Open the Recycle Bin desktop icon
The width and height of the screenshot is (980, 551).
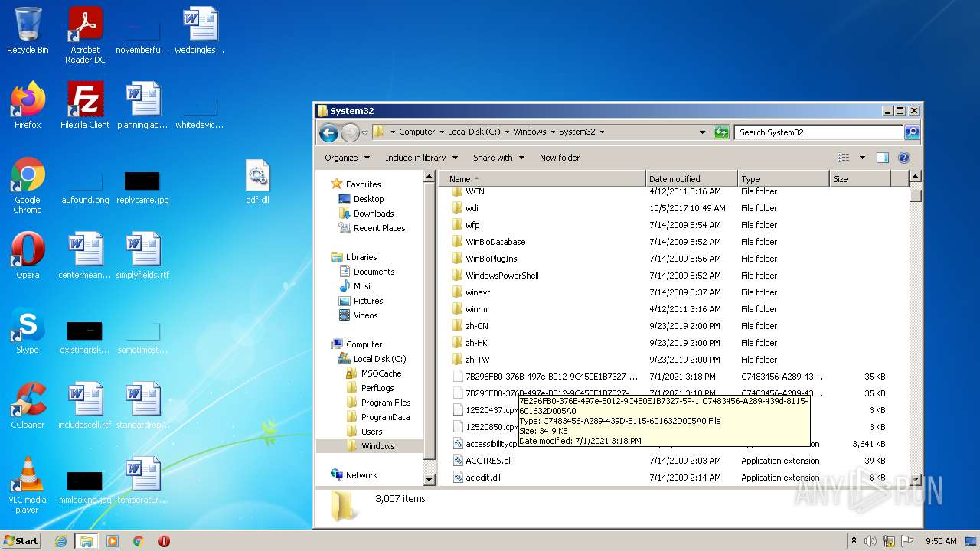[28, 31]
